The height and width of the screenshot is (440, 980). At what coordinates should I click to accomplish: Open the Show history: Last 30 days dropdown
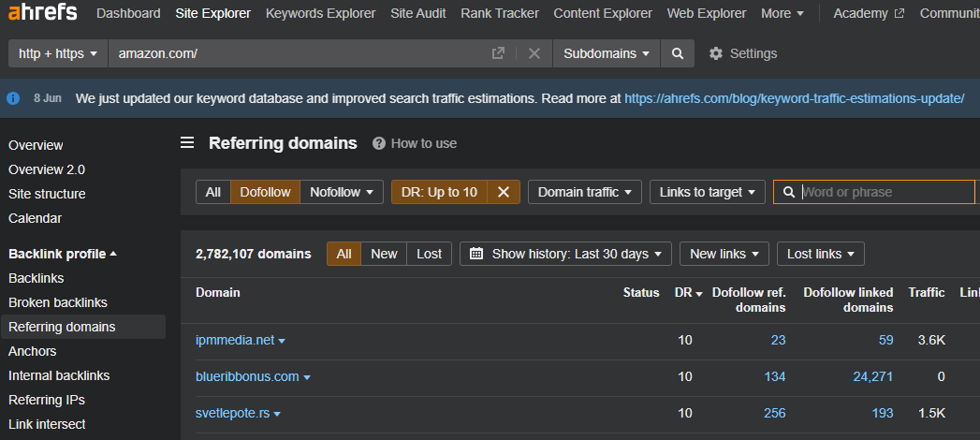point(565,254)
